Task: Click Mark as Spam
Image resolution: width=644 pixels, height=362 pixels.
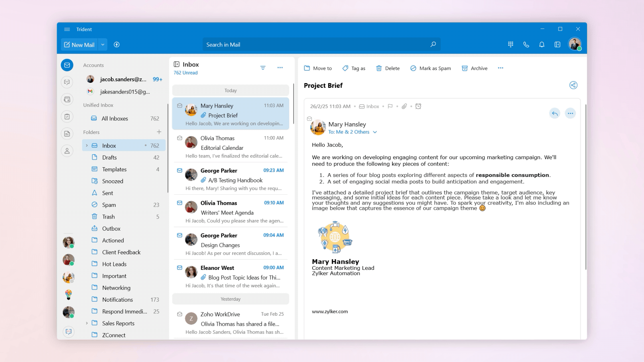Action: click(x=430, y=68)
